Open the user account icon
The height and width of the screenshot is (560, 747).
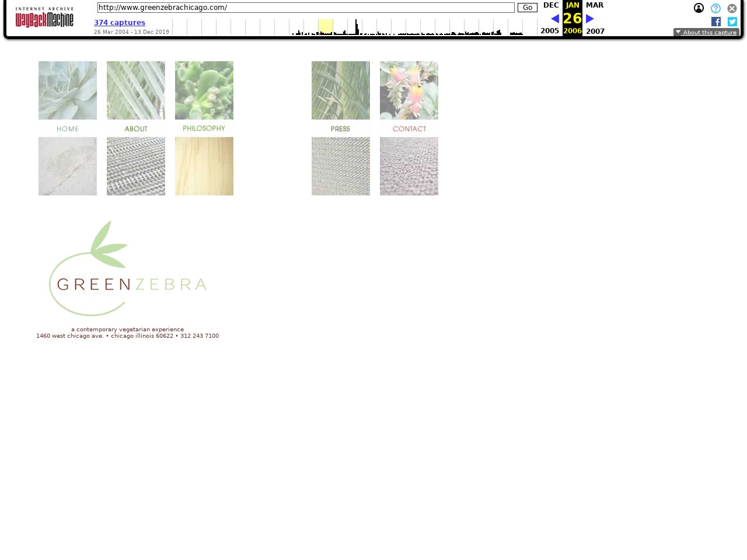pos(699,8)
